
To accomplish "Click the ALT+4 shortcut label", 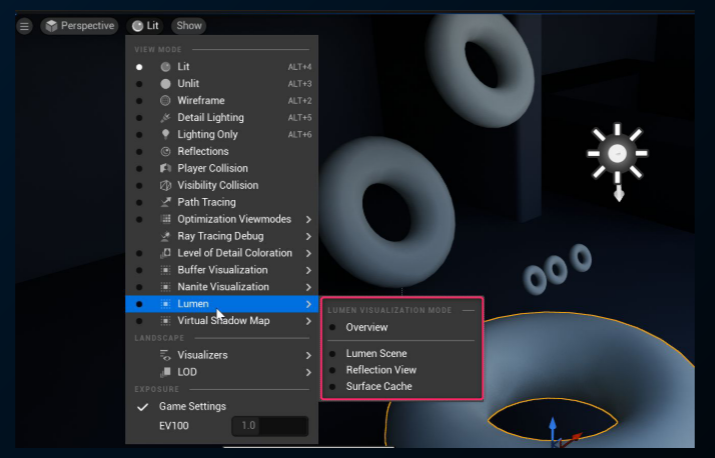I will point(300,67).
